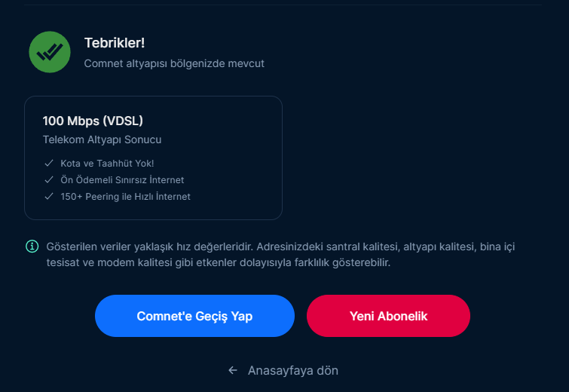Viewport: 569px width, 392px height.
Task: Click the checkmark beside Ön Ödemeli Sınırsız İnternet
Action: (49, 180)
